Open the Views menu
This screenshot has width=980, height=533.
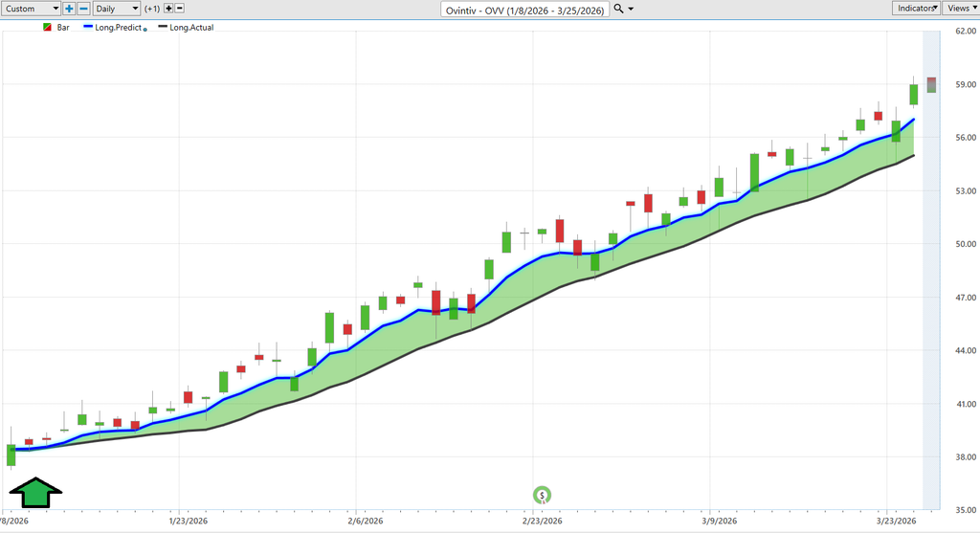[x=960, y=8]
